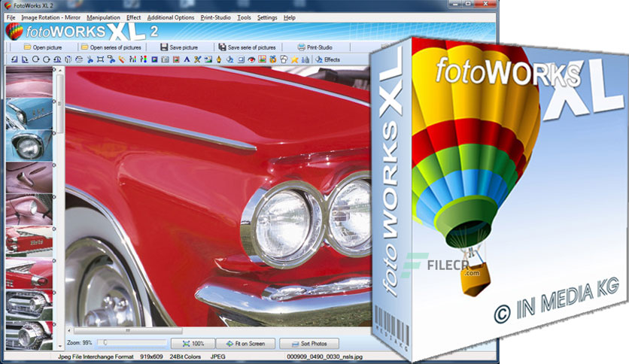
Task: Click the Fit on Screen button
Action: [x=245, y=344]
